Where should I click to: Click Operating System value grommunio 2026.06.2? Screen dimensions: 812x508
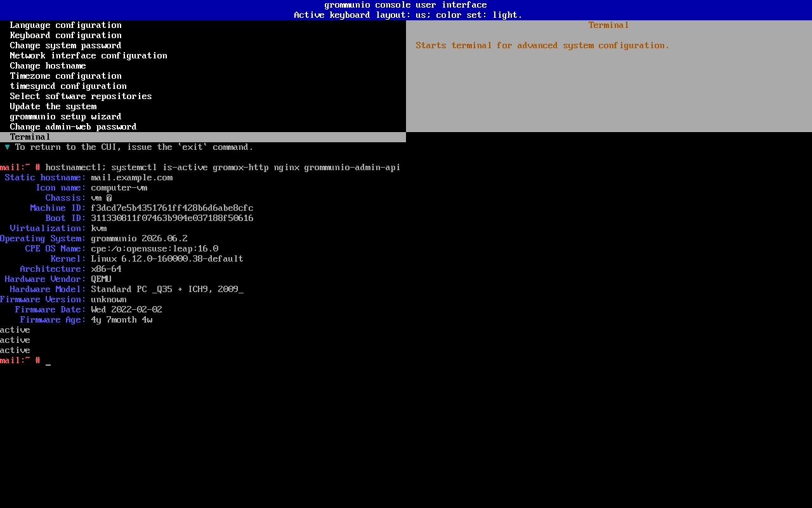click(x=139, y=239)
